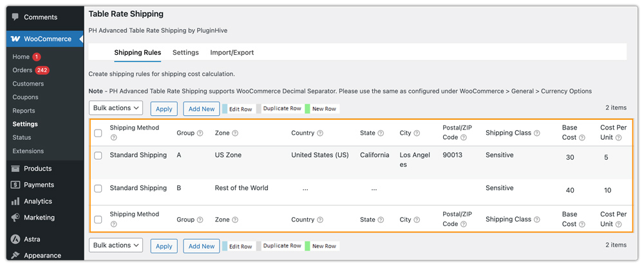Switch to the Shipping Rules tab

[x=138, y=53]
